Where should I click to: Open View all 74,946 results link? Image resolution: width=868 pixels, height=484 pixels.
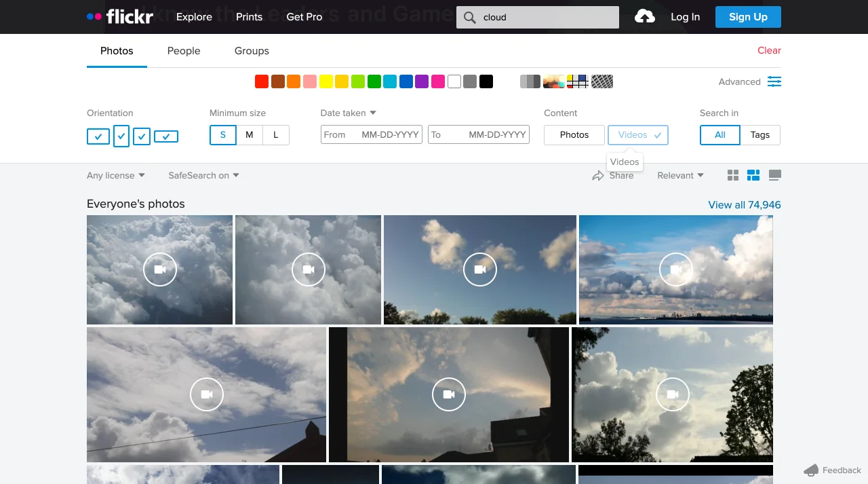click(744, 204)
